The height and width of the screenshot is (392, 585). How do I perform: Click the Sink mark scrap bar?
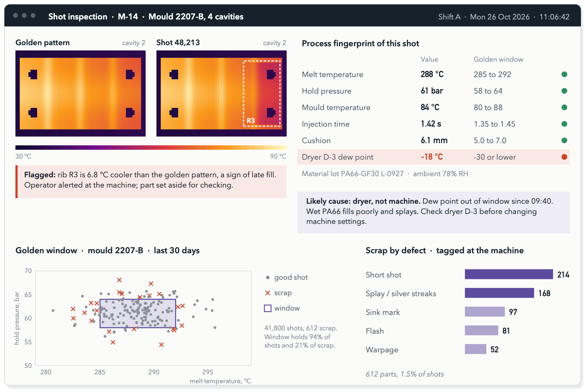(x=485, y=312)
